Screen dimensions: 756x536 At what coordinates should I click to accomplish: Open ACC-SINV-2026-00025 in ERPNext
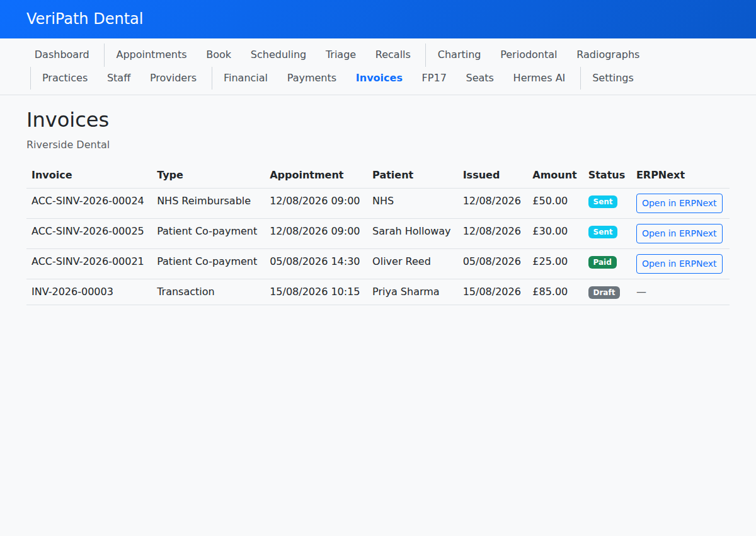pos(679,233)
